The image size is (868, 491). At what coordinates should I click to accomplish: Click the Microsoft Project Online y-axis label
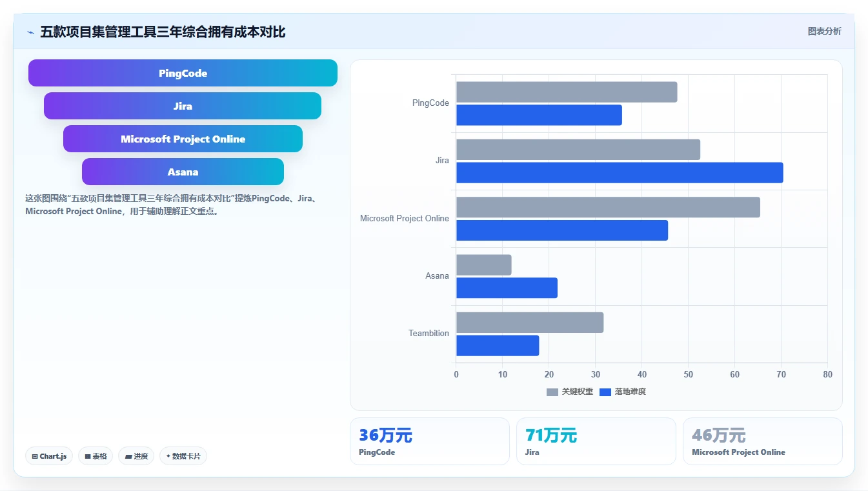tap(405, 218)
